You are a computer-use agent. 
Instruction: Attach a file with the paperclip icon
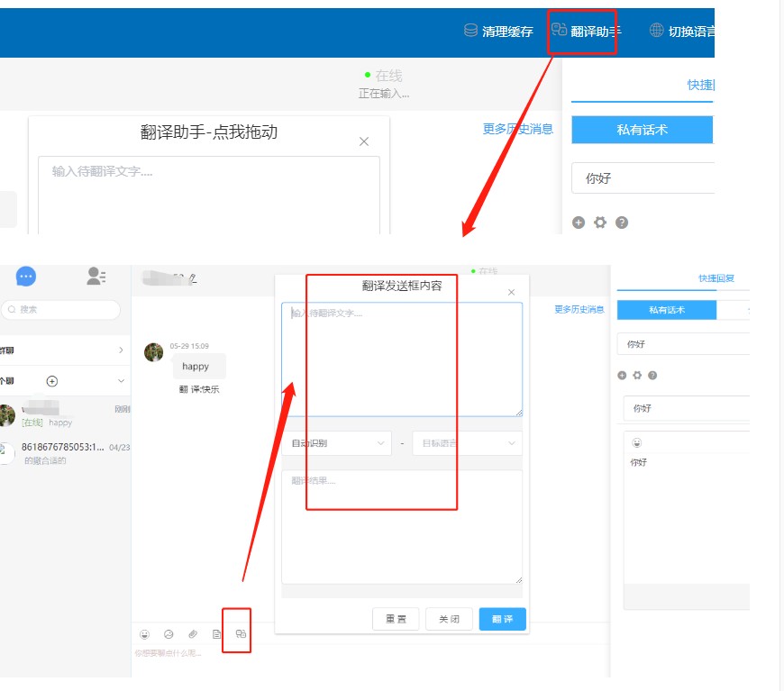pyautogui.click(x=193, y=634)
